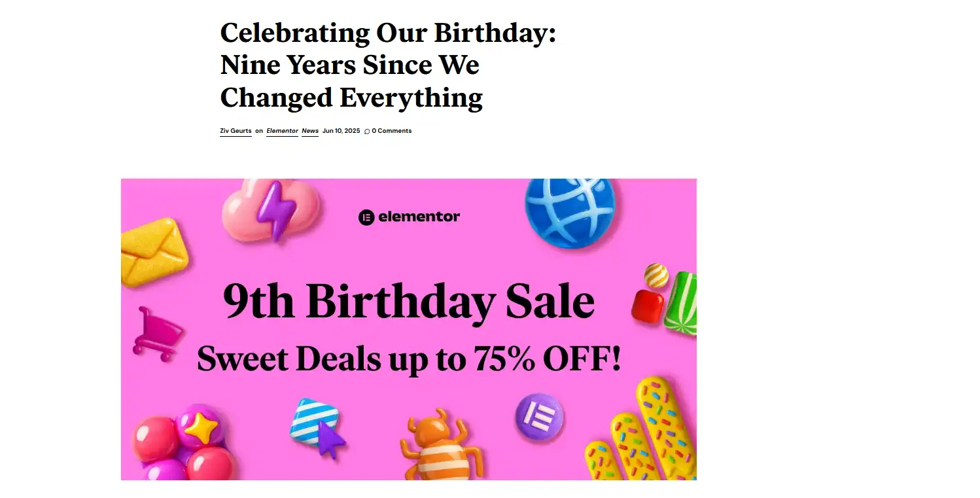Open the News category link
This screenshot has width=980, height=498.
310,131
